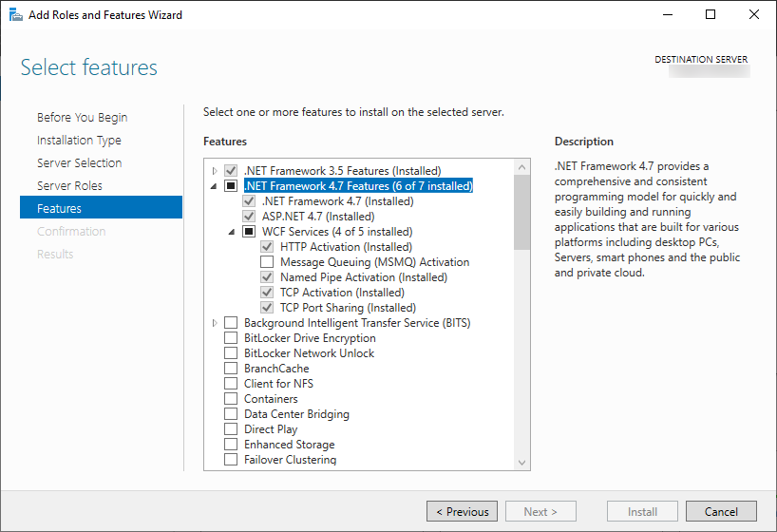
Task: Go to the Before You Begin step
Action: tap(83, 118)
